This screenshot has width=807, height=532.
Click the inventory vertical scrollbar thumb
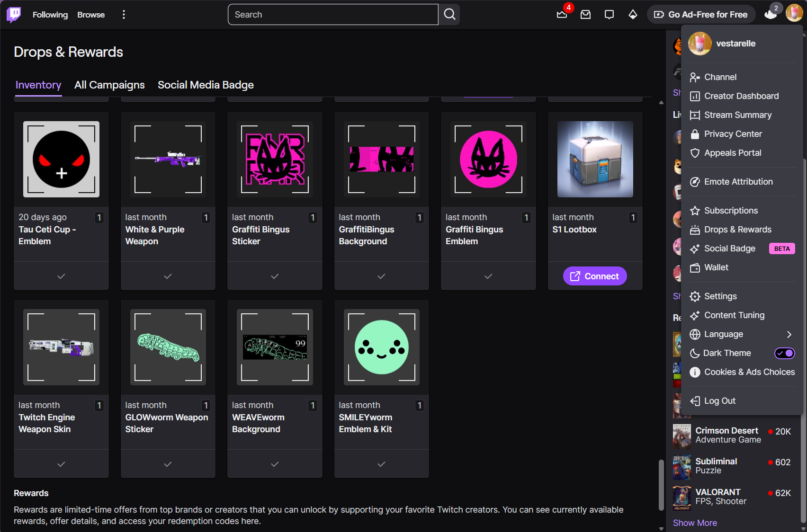tap(661, 485)
